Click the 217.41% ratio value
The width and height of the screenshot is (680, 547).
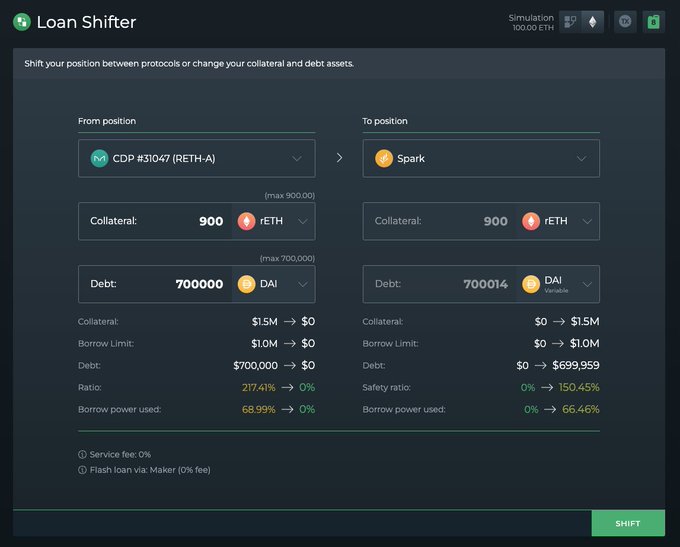pos(258,387)
